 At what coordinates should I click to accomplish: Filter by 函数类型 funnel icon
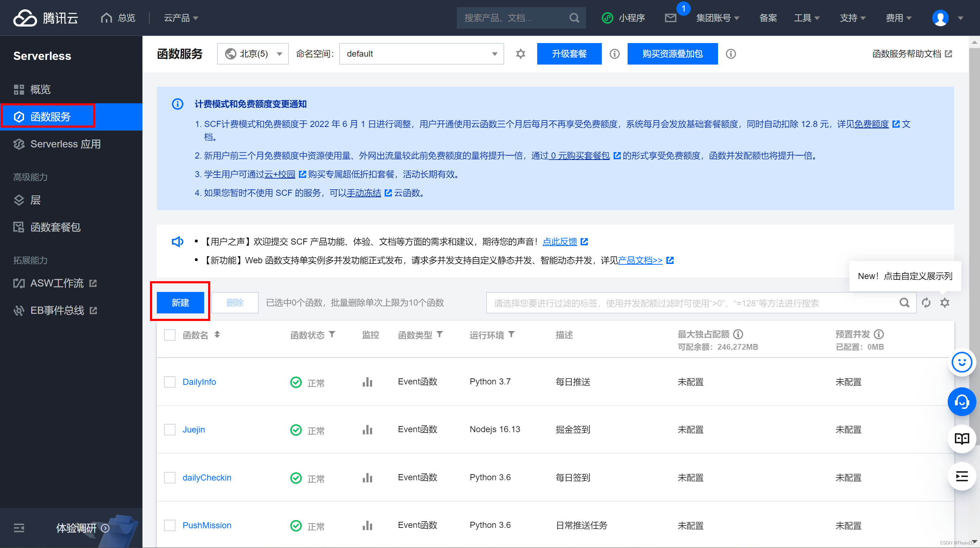(439, 334)
